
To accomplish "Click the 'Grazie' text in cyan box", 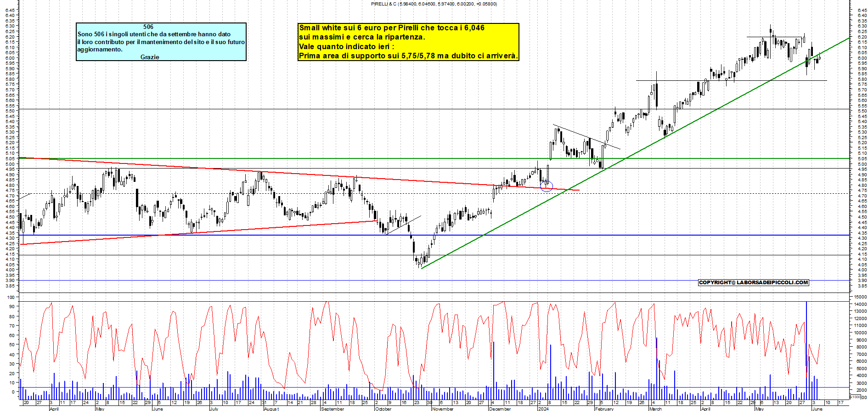I will coord(150,57).
